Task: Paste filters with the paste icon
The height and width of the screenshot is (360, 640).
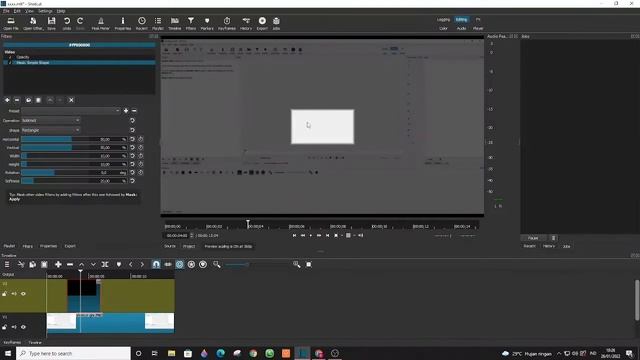Action: coord(38,100)
